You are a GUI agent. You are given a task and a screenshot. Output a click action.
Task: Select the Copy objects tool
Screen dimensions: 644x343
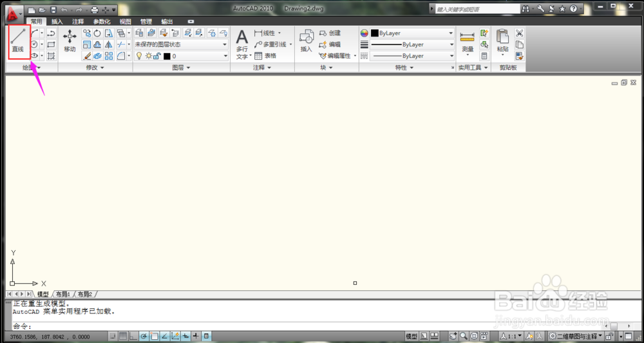point(87,33)
